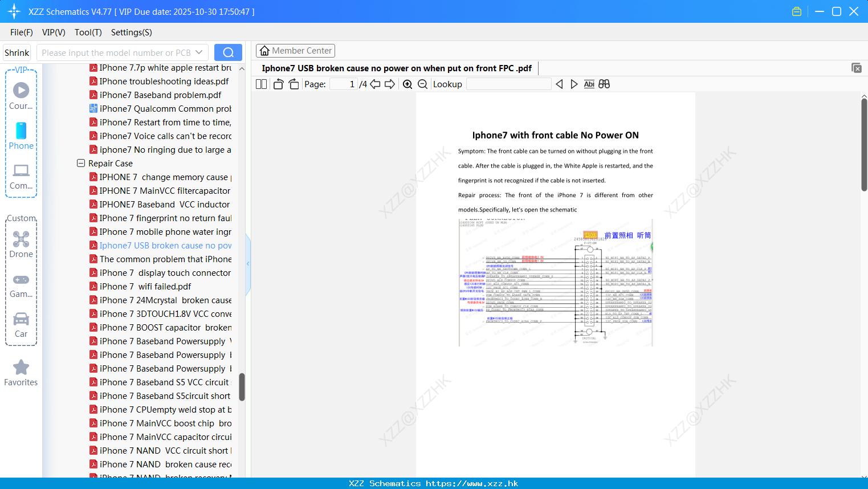
Task: Zoom out of the PDF
Action: point(423,84)
